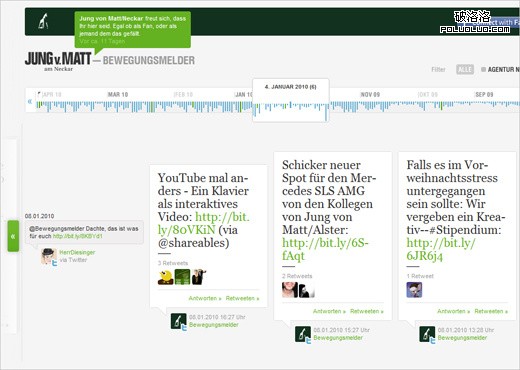Click Bewegungsmelder avatar under the 13:28 Uhr tweet
The image size is (520, 370).
pos(427,334)
